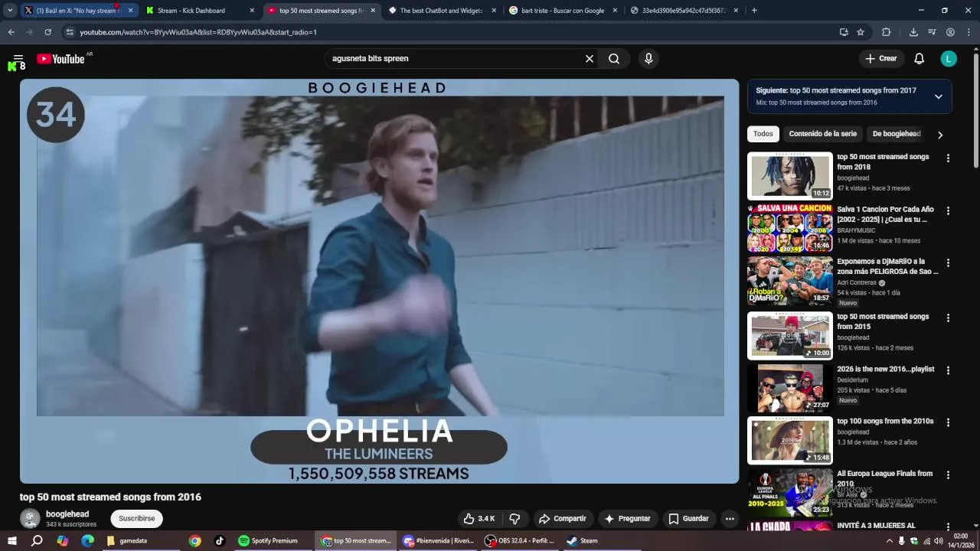Open options for Salva 1 Cancion video
Image resolution: width=980 pixels, height=551 pixels.
[x=948, y=210]
